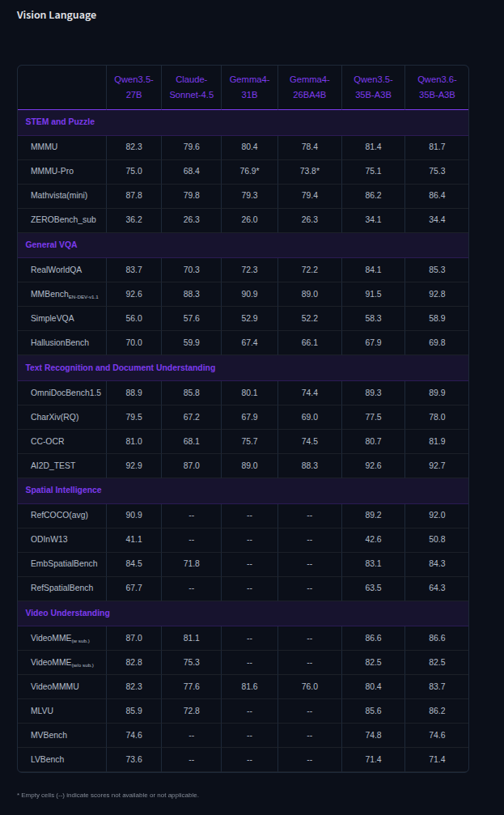Click the 79.6 score in MMMU row
Viewport: 504px width, 815px height.
[191, 147]
